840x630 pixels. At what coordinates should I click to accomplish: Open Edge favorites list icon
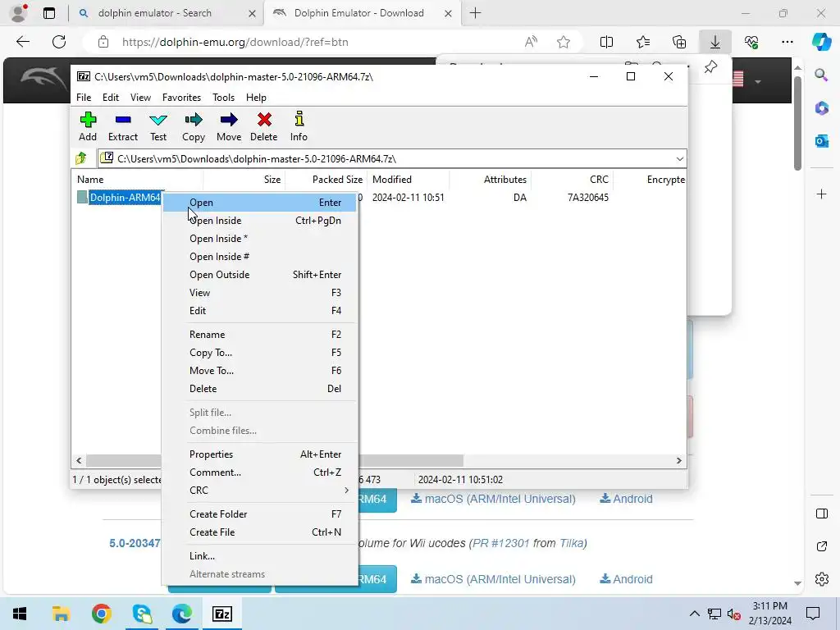tap(643, 42)
